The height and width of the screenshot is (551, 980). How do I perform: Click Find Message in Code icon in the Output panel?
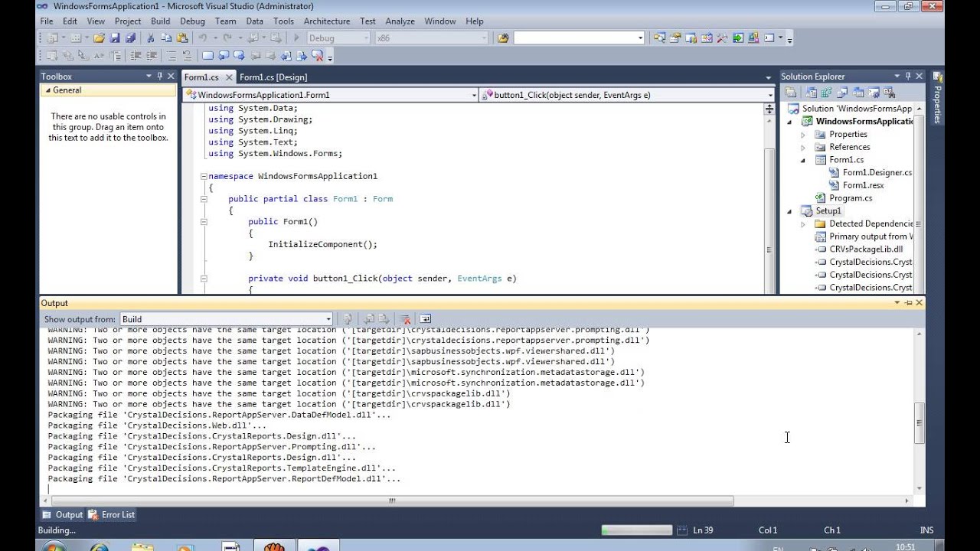(347, 319)
